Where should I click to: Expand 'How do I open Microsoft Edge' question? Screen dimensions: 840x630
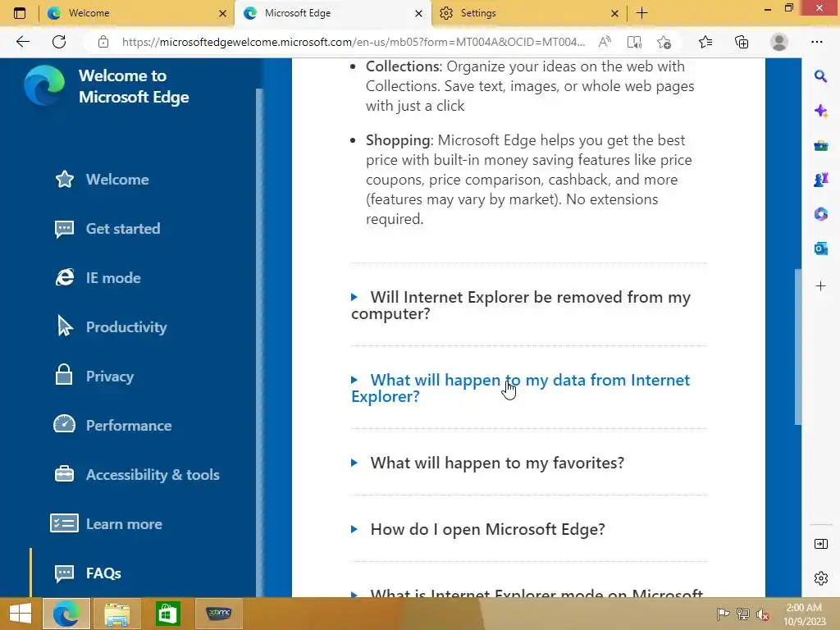pos(478,529)
